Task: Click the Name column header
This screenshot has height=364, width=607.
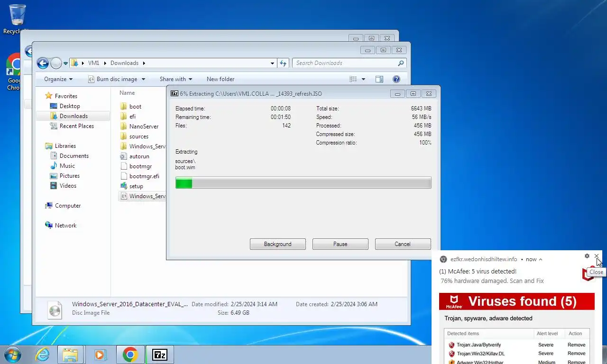Action: (127, 93)
